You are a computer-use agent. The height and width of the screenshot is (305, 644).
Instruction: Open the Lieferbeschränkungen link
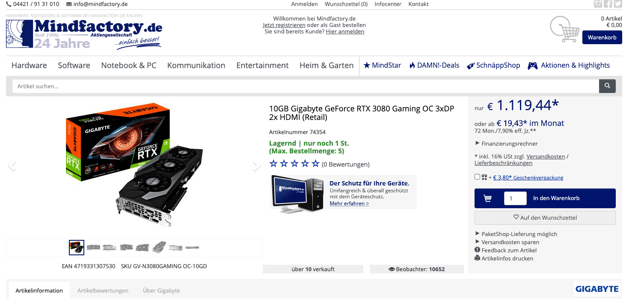coord(503,163)
